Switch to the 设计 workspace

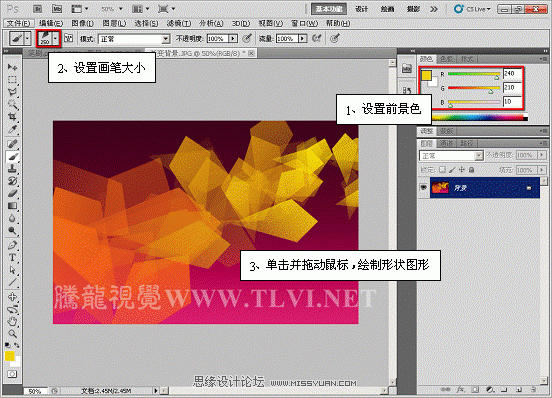click(362, 9)
